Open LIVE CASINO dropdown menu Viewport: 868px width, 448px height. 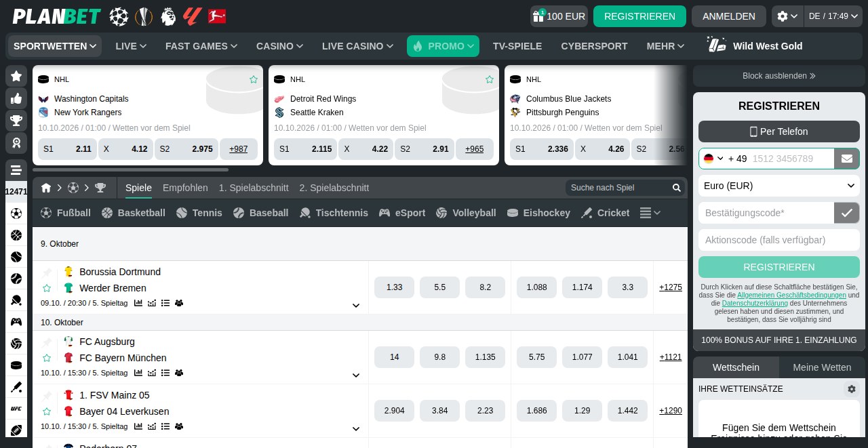click(x=357, y=46)
